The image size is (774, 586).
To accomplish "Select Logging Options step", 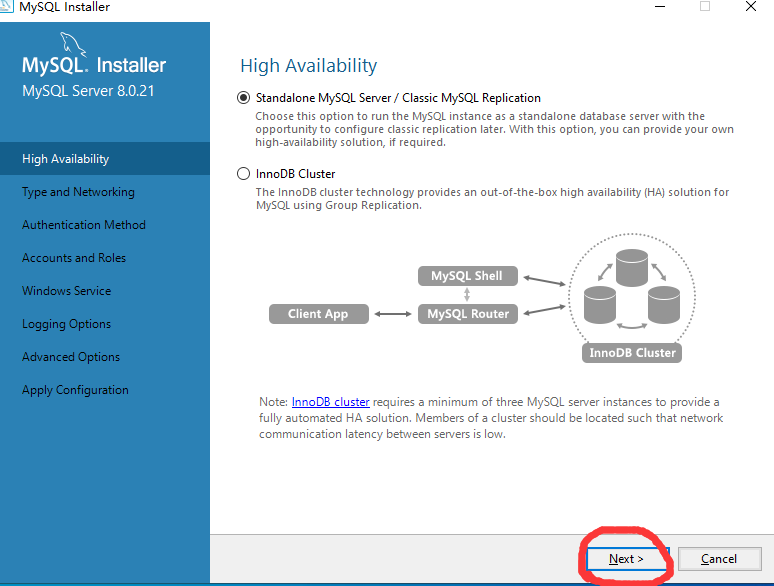I will pyautogui.click(x=66, y=324).
